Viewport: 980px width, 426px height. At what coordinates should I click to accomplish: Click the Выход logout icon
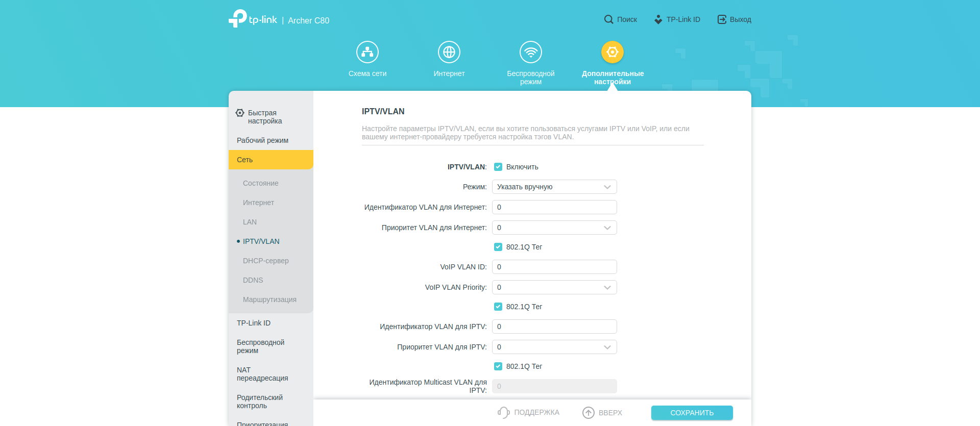coord(722,19)
